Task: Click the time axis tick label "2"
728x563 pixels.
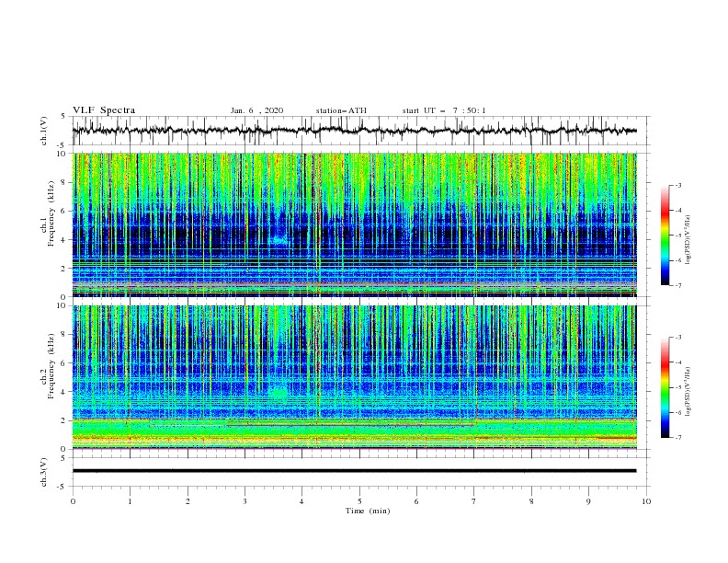Action: click(x=188, y=501)
